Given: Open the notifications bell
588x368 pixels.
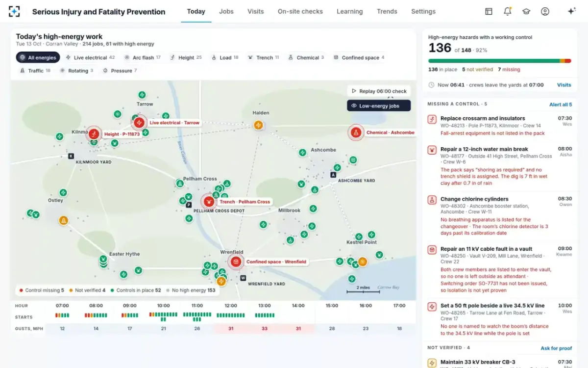Looking at the screenshot, I should (508, 11).
